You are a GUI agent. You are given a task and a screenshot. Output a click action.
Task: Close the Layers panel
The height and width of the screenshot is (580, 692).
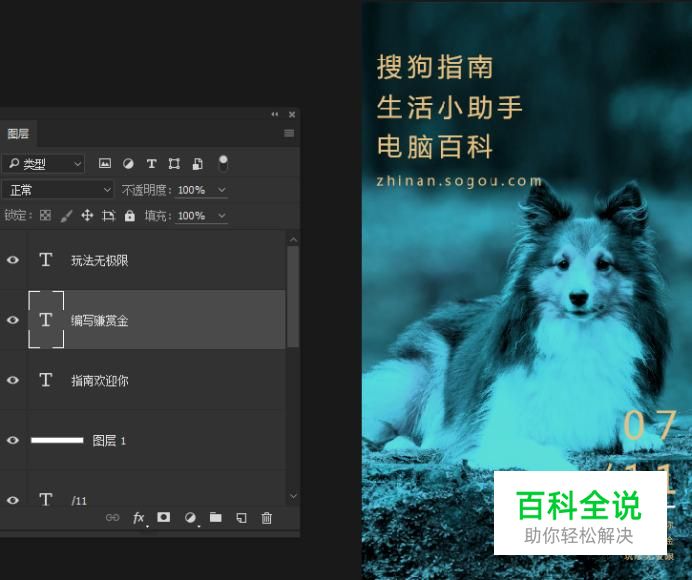pos(292,114)
